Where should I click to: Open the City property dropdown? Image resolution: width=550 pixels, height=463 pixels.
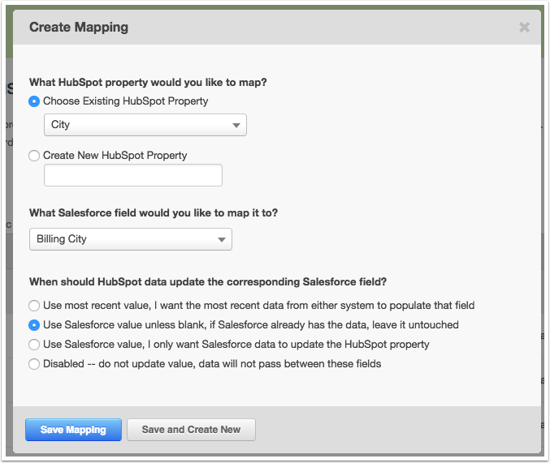(x=145, y=125)
